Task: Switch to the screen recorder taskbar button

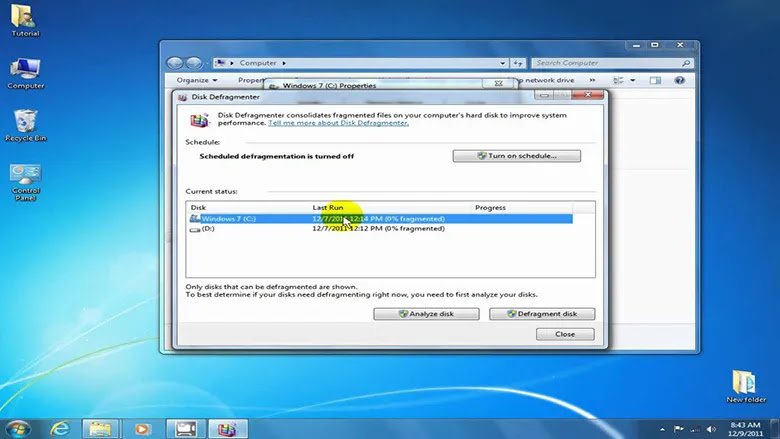Action: [186, 429]
